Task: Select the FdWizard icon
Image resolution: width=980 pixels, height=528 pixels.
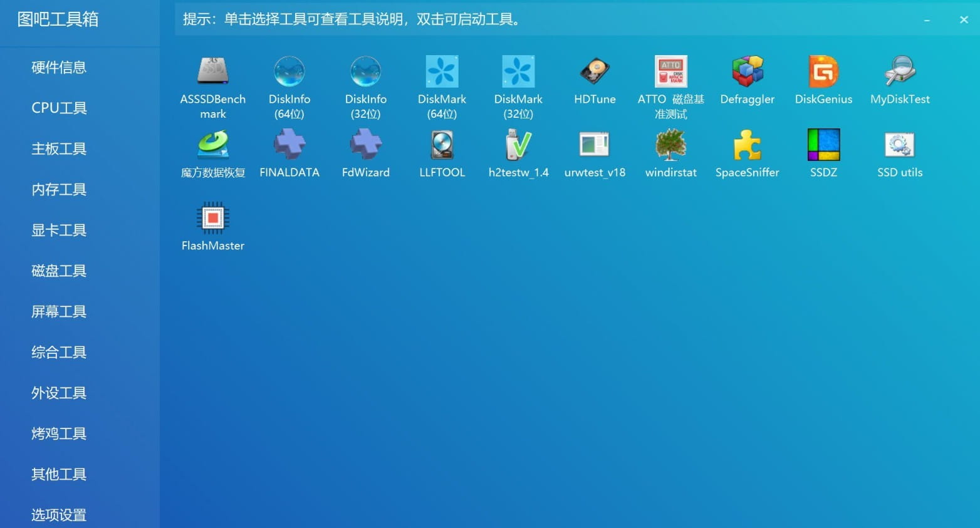Action: pos(366,145)
